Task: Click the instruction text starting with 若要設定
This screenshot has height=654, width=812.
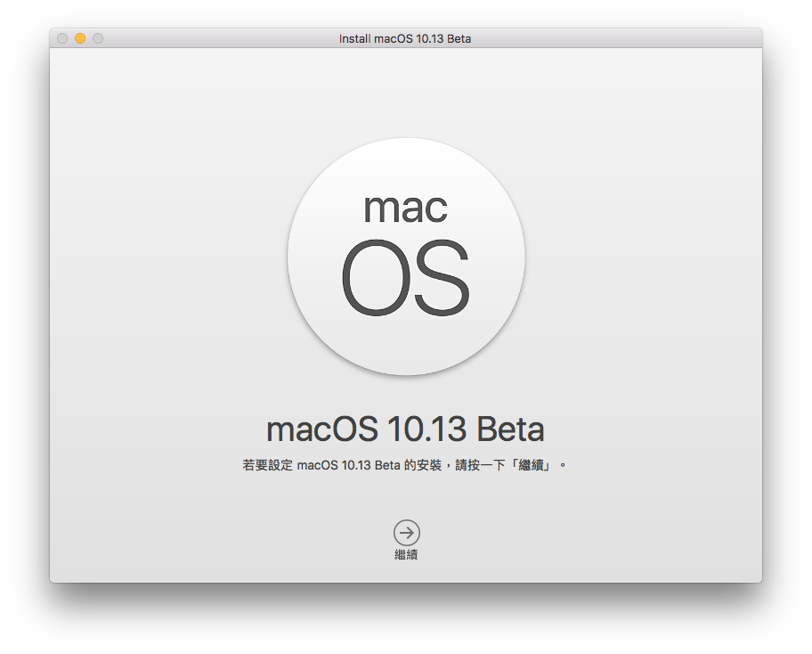Action: click(404, 465)
